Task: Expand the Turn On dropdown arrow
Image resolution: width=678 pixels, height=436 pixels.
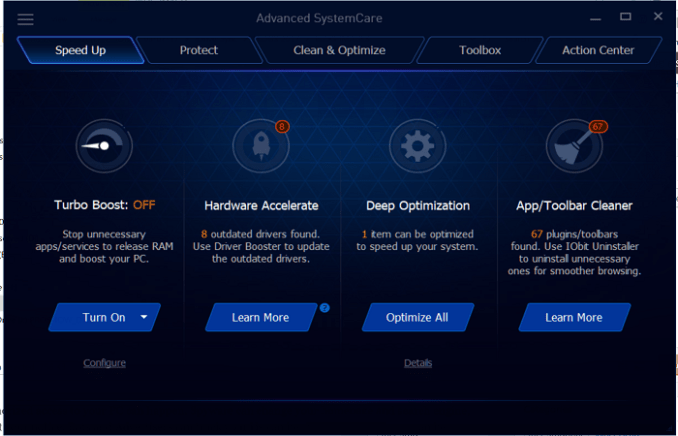Action: pos(144,317)
